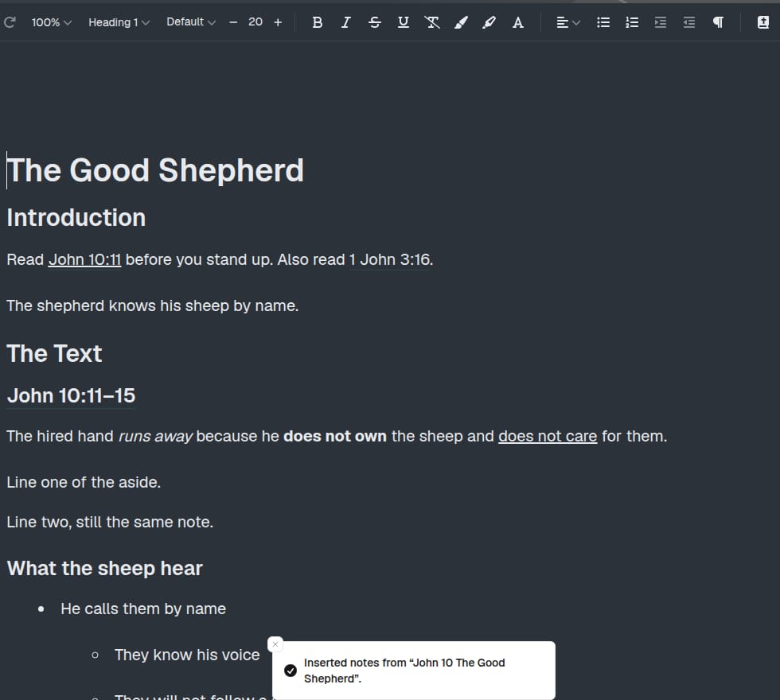
Task: Clear text formatting with crossed-T icon
Action: coord(431,22)
